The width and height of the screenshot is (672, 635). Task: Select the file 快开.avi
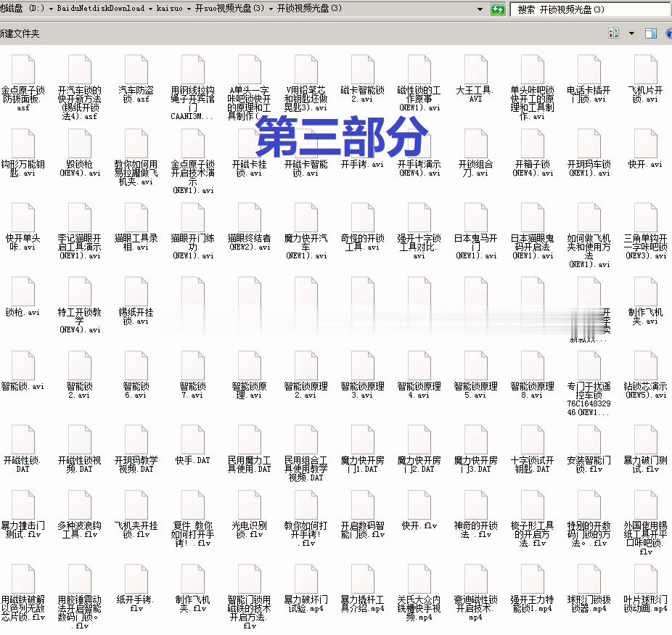(645, 148)
